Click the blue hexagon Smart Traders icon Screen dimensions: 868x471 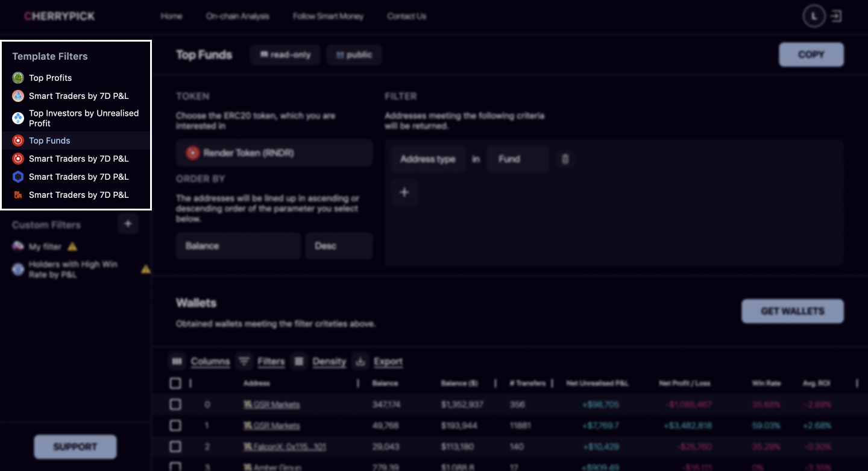[18, 177]
